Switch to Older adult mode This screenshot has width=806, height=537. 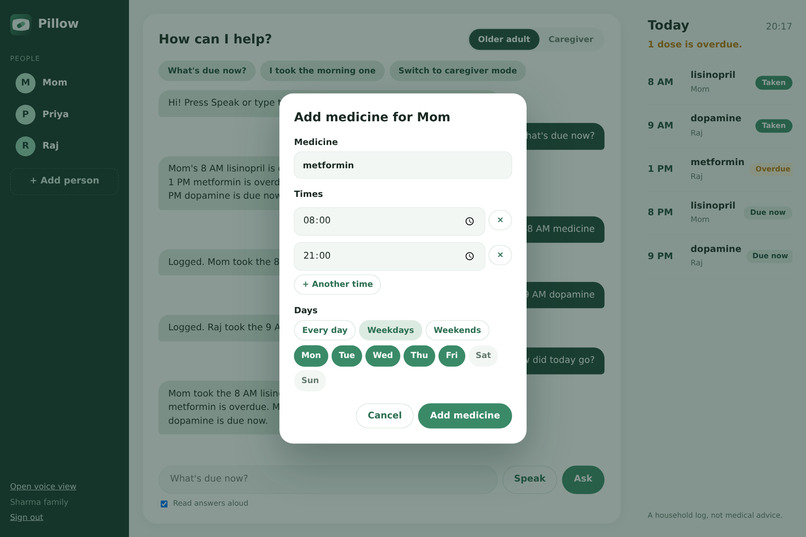tap(504, 39)
